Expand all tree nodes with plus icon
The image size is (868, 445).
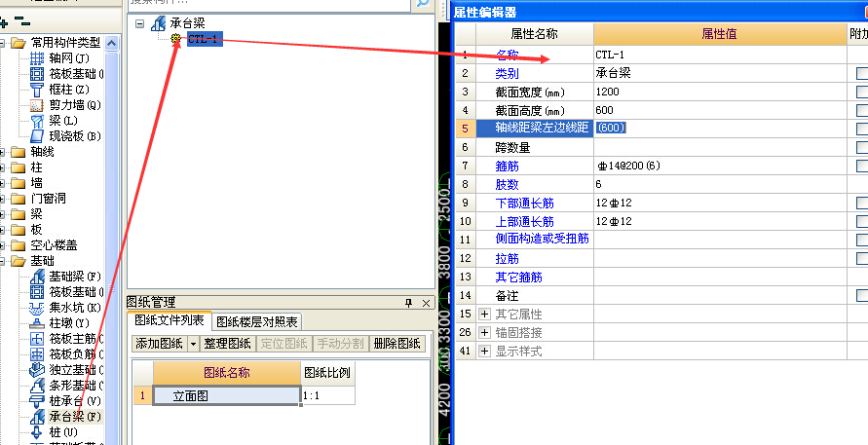point(3,22)
